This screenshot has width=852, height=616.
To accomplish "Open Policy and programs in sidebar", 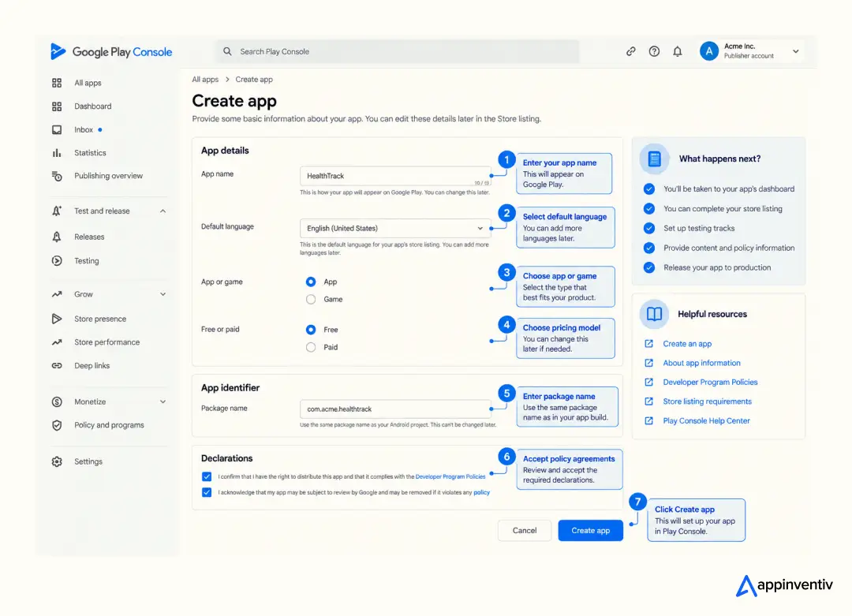I will coord(109,425).
